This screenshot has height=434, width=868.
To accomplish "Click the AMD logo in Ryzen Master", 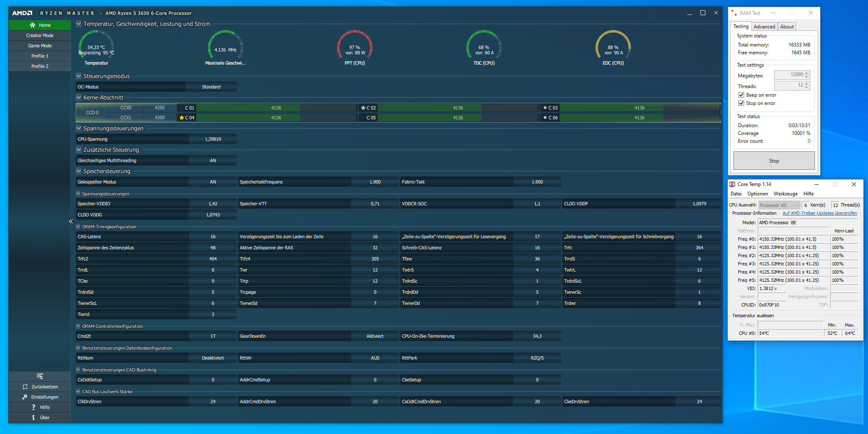I will [x=22, y=13].
